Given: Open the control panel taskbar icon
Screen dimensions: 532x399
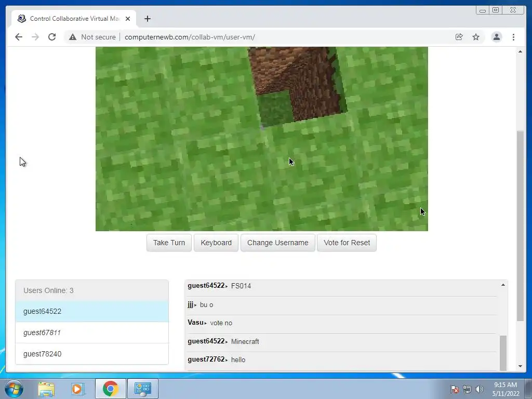Looking at the screenshot, I should (x=143, y=389).
